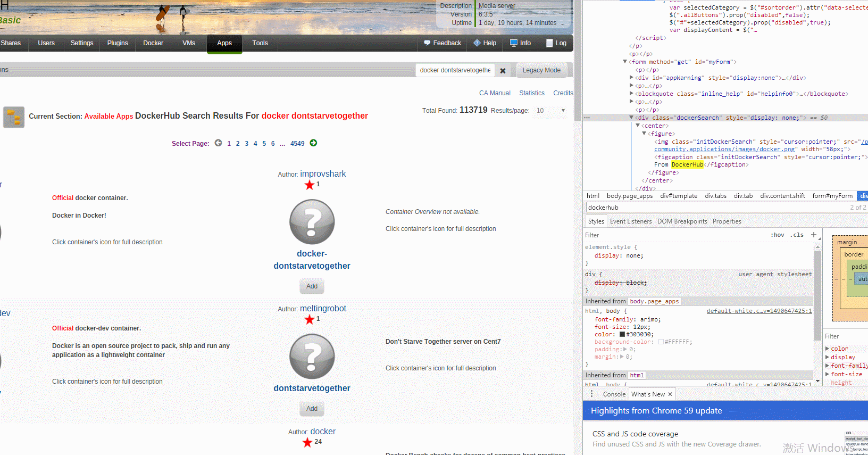Image resolution: width=868 pixels, height=455 pixels.
Task: Click the Feedback speech bubble icon
Action: tap(427, 43)
